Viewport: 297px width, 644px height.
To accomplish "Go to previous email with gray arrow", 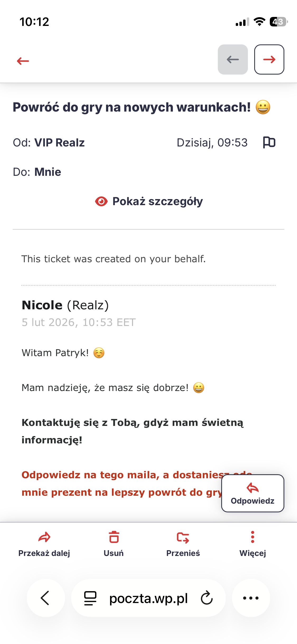I will [x=233, y=59].
